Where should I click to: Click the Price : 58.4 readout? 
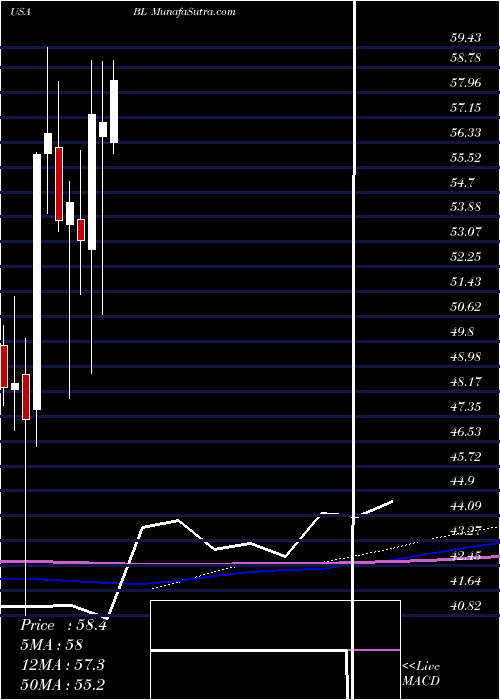point(63,625)
